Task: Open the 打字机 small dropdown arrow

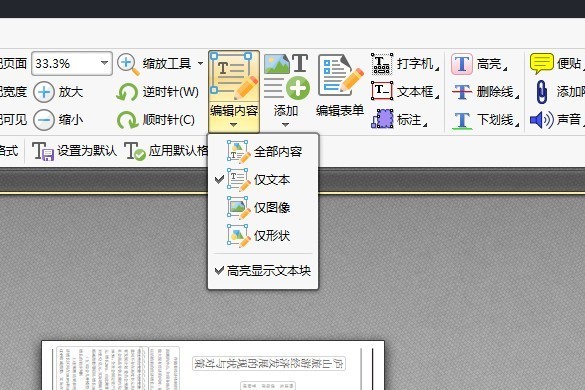Action: coord(437,68)
